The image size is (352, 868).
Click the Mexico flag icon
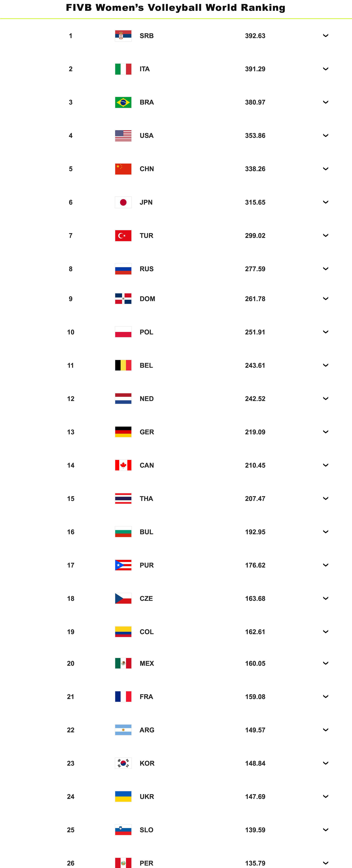pyautogui.click(x=123, y=663)
